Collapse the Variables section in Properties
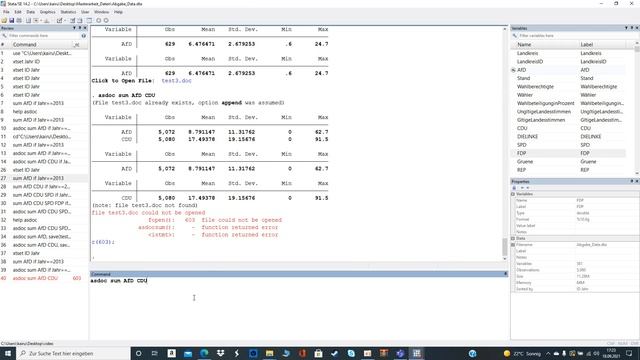 click(513, 194)
